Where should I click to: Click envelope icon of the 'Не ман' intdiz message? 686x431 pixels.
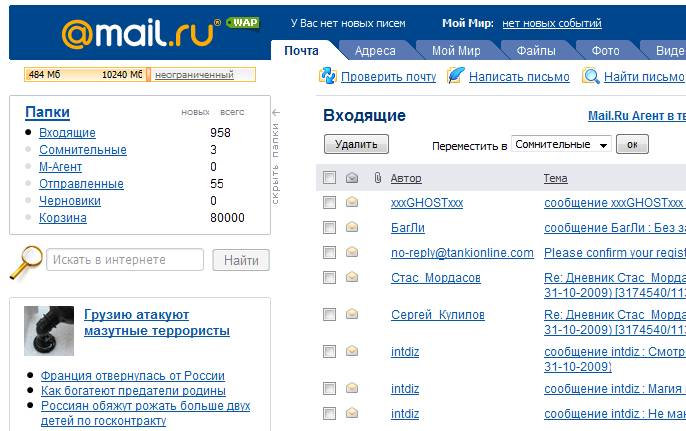click(x=352, y=413)
